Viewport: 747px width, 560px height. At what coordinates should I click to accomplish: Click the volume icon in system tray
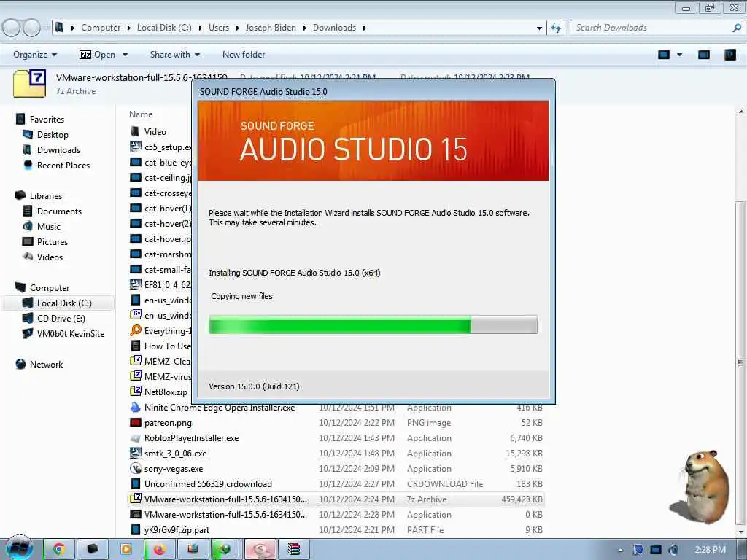[673, 550]
